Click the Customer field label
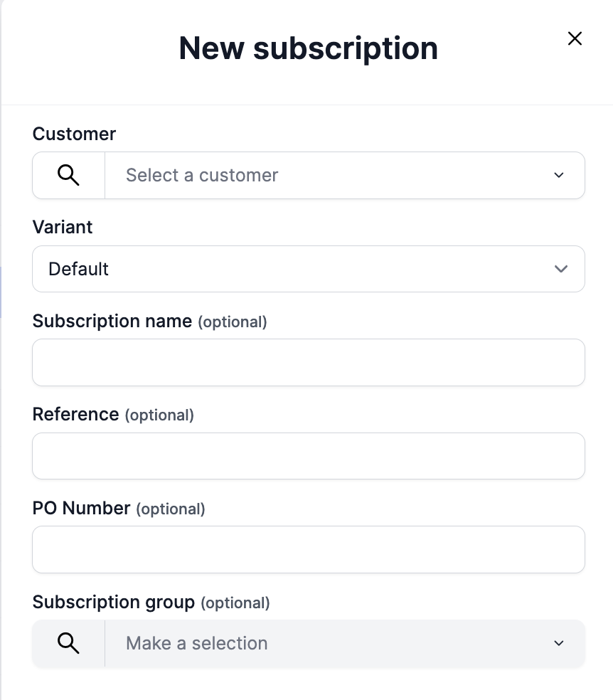Viewport: 613px width, 700px height. tap(75, 134)
